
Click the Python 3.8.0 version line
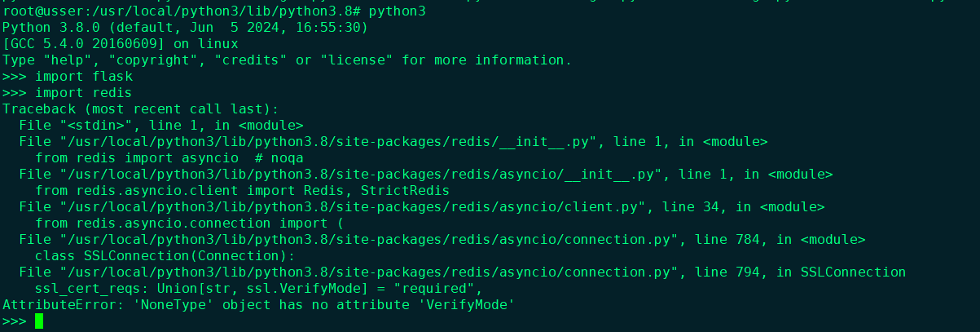click(x=185, y=28)
